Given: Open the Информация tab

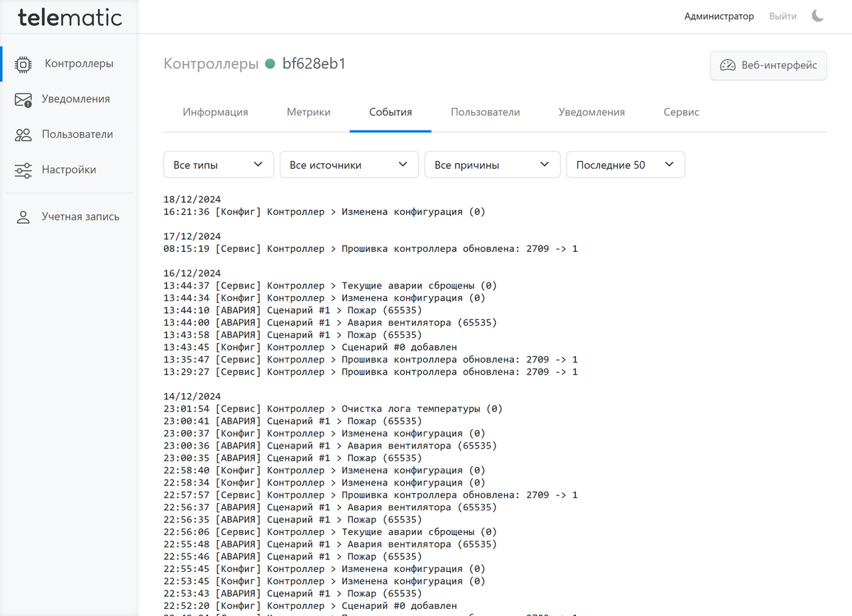Looking at the screenshot, I should pyautogui.click(x=215, y=112).
